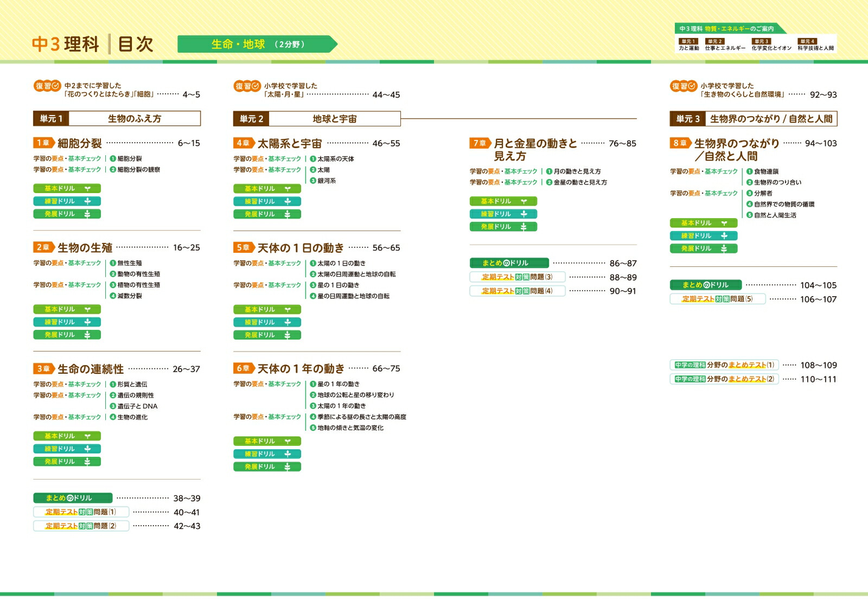The width and height of the screenshot is (868, 613).
Task: Open 基本ドリル under 太陽系と宇宙 chapter
Action: pyautogui.click(x=267, y=189)
